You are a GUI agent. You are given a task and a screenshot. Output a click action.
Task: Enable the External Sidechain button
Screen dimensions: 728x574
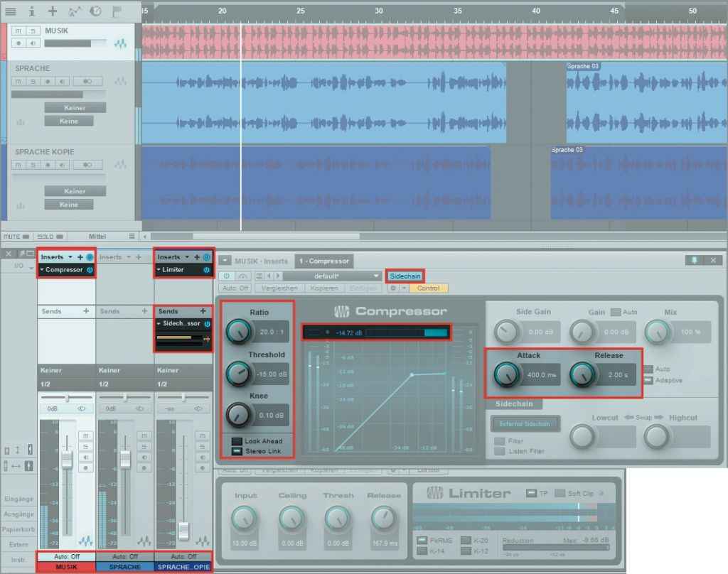(525, 423)
